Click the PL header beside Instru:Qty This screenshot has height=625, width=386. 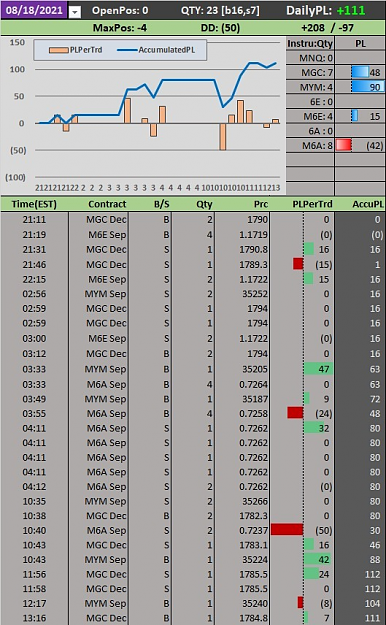[x=360, y=43]
